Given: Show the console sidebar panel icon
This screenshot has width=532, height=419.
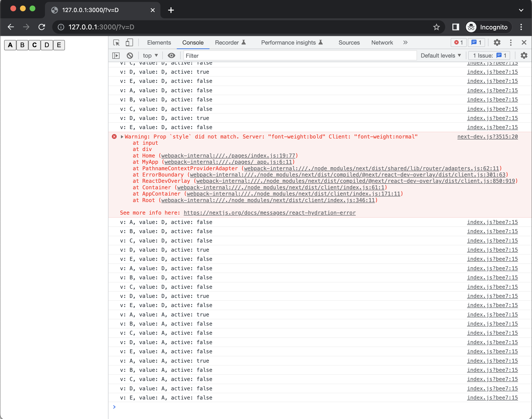Looking at the screenshot, I should [x=116, y=56].
